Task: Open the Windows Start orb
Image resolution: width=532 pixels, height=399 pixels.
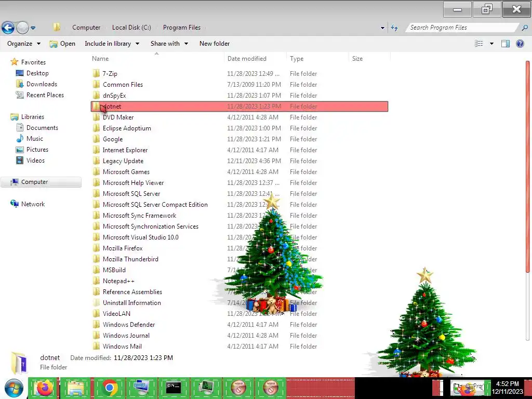Action: (14, 388)
